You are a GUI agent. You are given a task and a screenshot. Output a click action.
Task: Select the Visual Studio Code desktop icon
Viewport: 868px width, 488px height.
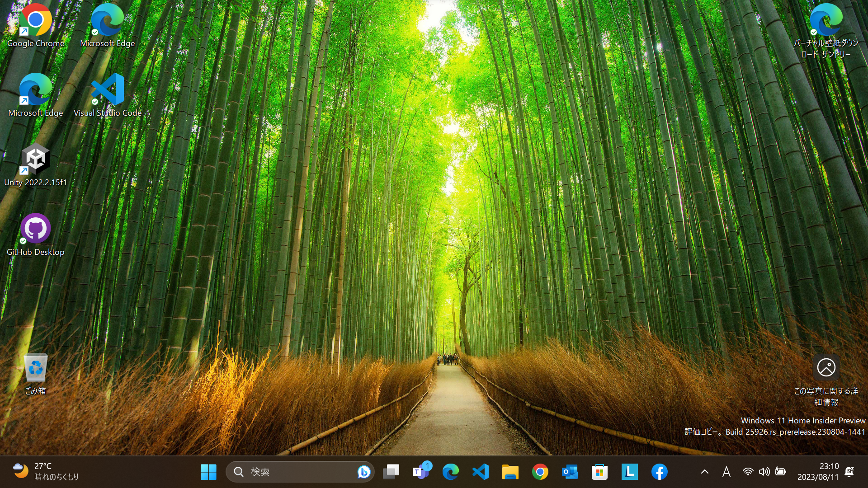[x=107, y=95]
